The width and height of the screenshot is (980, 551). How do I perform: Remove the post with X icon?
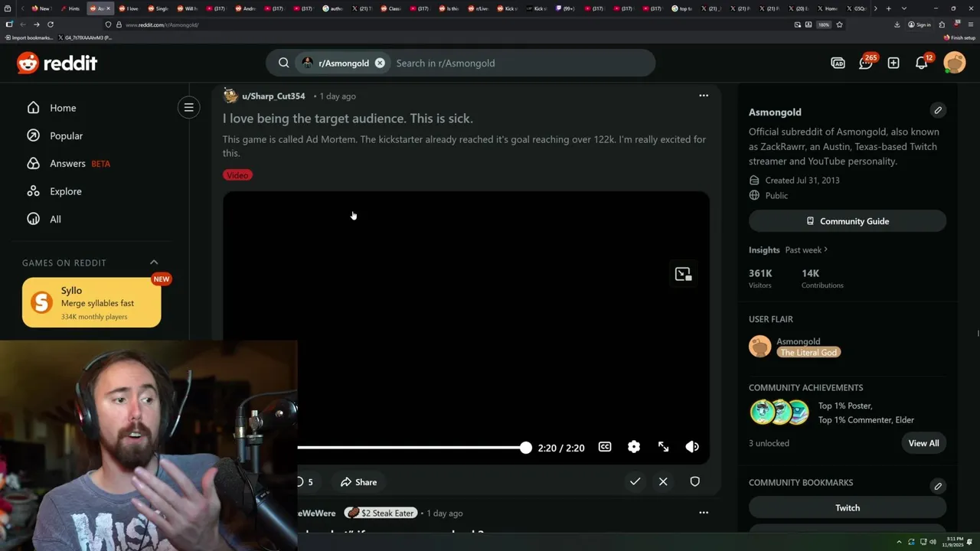click(x=663, y=481)
